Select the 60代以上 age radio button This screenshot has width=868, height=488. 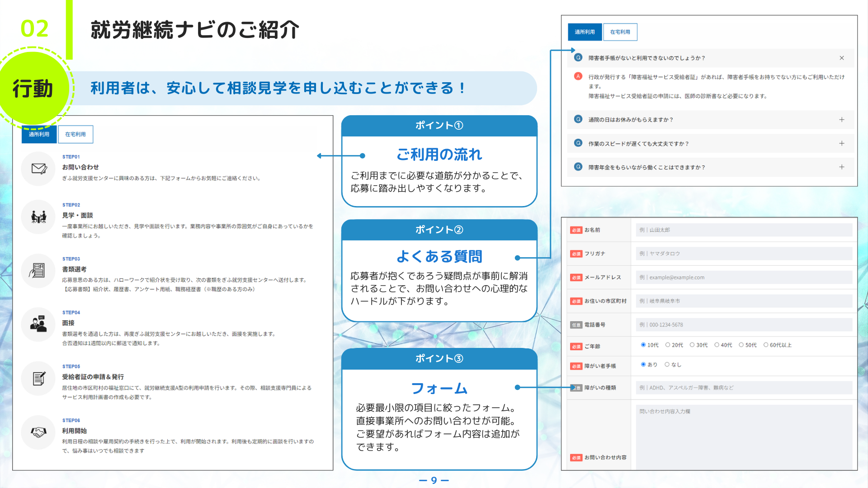tap(766, 345)
